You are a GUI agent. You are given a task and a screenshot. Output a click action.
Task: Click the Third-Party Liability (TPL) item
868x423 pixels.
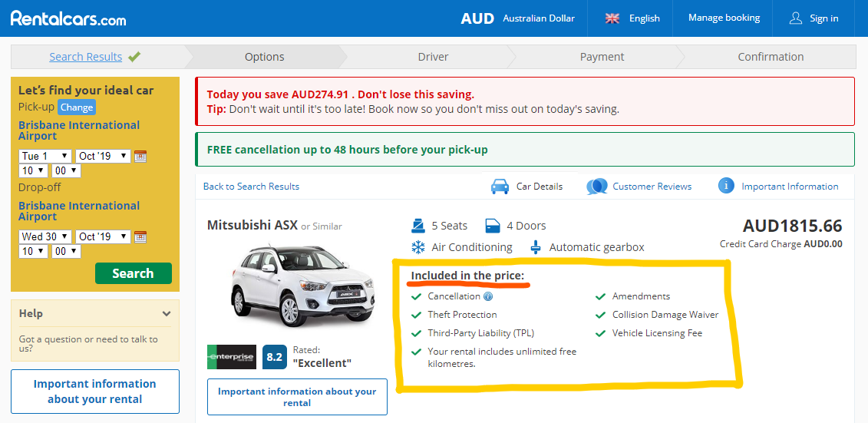click(480, 333)
